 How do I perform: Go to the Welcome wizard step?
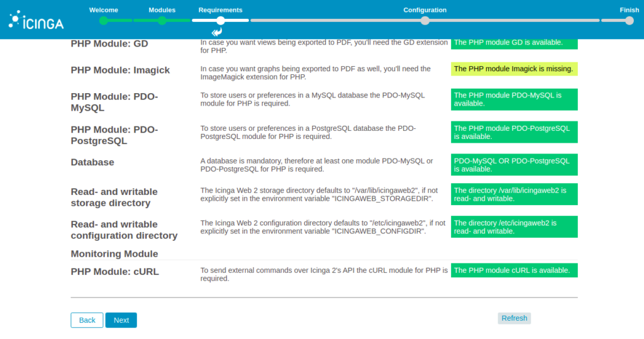104,10
